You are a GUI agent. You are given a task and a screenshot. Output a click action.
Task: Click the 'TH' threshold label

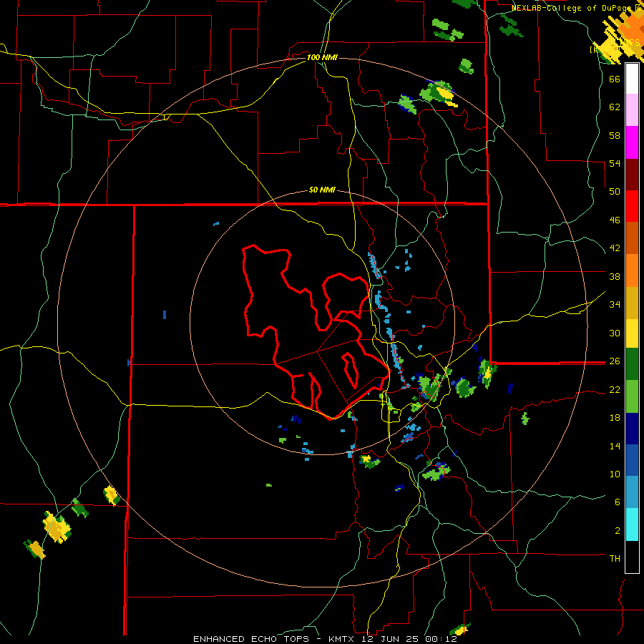click(615, 559)
